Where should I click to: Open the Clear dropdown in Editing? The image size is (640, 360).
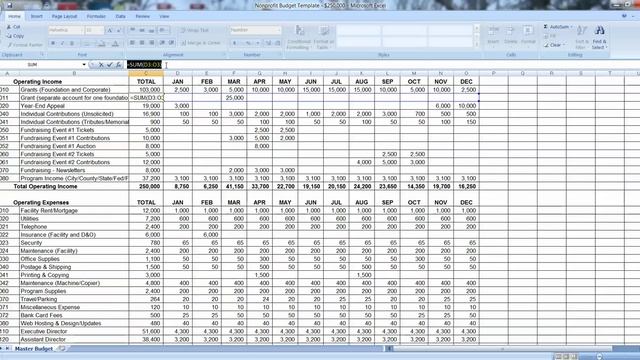click(x=555, y=45)
